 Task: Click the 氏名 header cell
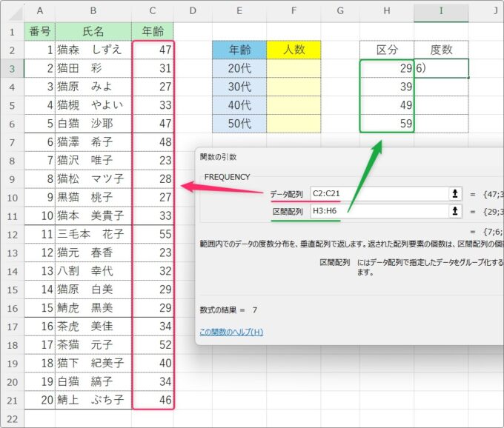[93, 31]
